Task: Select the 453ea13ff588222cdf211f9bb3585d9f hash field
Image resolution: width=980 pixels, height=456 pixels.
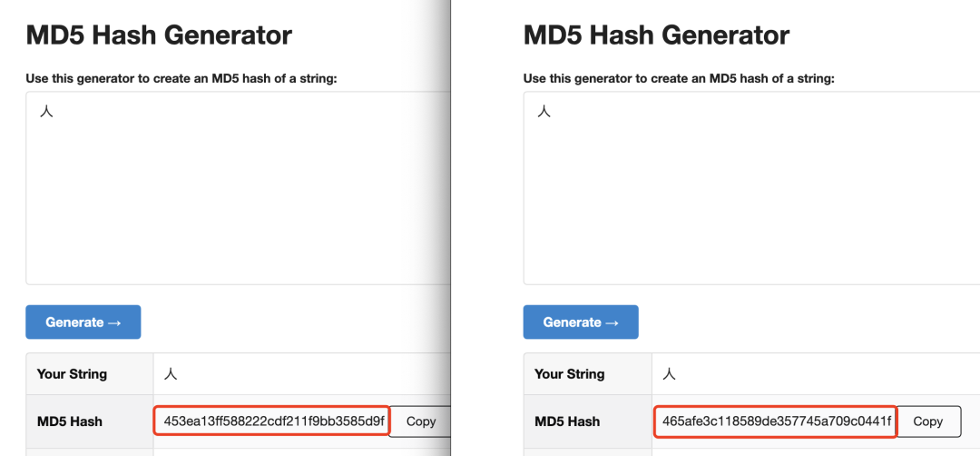Action: click(x=272, y=421)
